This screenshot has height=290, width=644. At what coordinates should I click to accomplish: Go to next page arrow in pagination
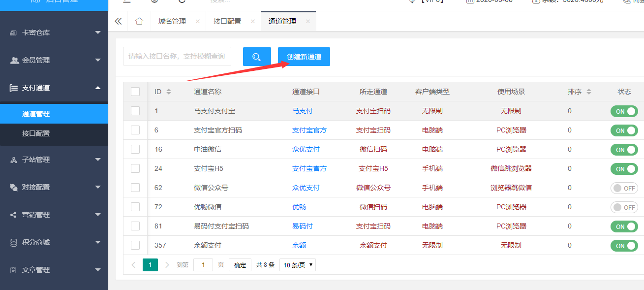[167, 265]
